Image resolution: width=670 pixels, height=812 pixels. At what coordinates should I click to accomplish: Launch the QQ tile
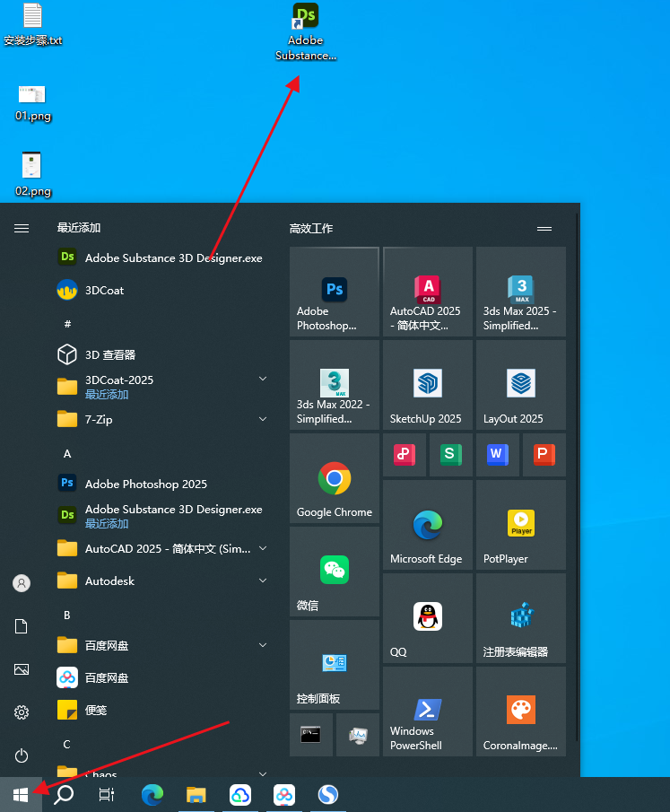coord(428,618)
